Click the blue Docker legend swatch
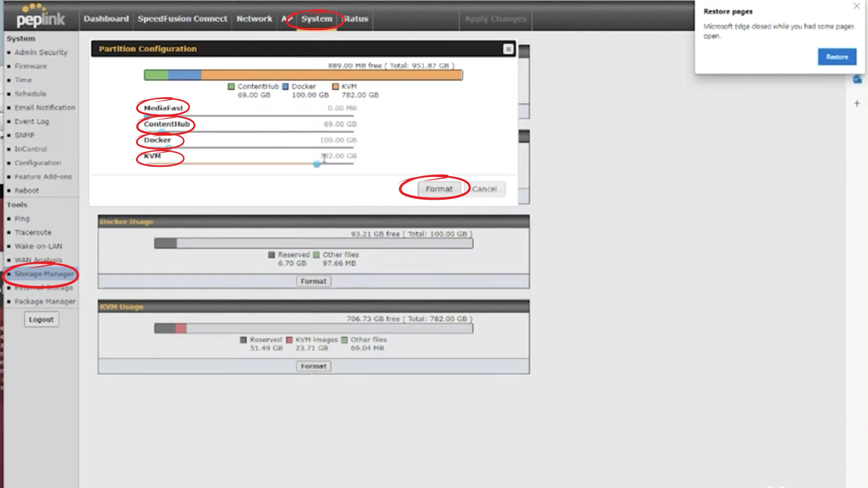Screen dimensions: 868x488 click(285, 86)
